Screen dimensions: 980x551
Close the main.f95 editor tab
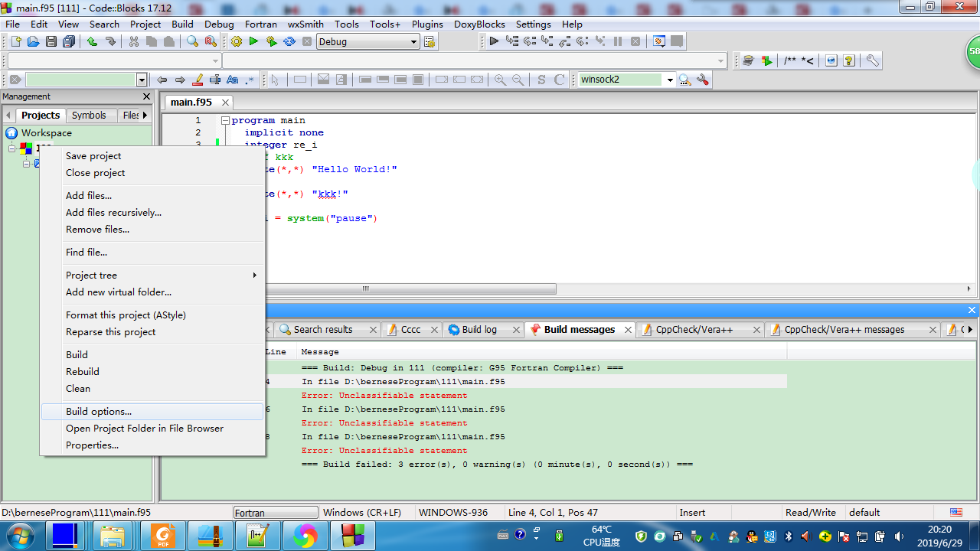coord(225,102)
